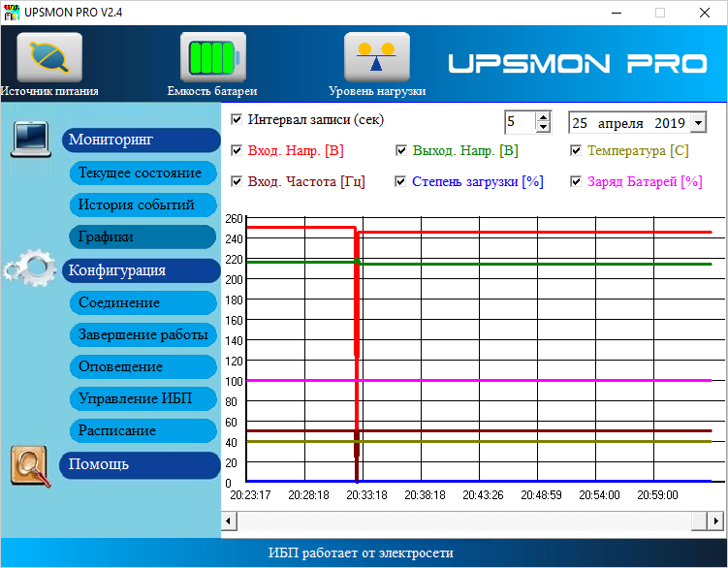Screen dimensions: 728x568
Task: Click the status bar text ИБП работает от электросети
Action: coord(361,553)
